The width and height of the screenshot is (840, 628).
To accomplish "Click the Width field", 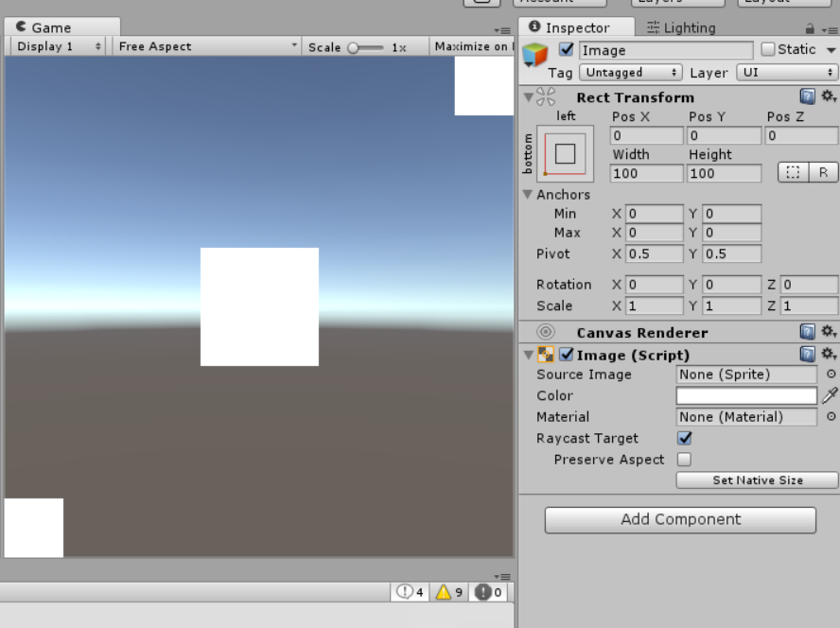I will (647, 173).
